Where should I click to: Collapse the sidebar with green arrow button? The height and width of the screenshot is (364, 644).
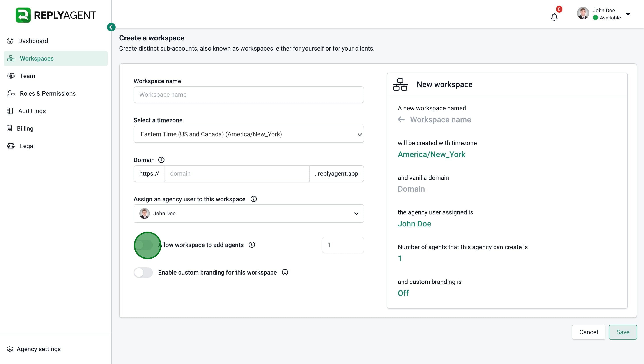pyautogui.click(x=111, y=27)
